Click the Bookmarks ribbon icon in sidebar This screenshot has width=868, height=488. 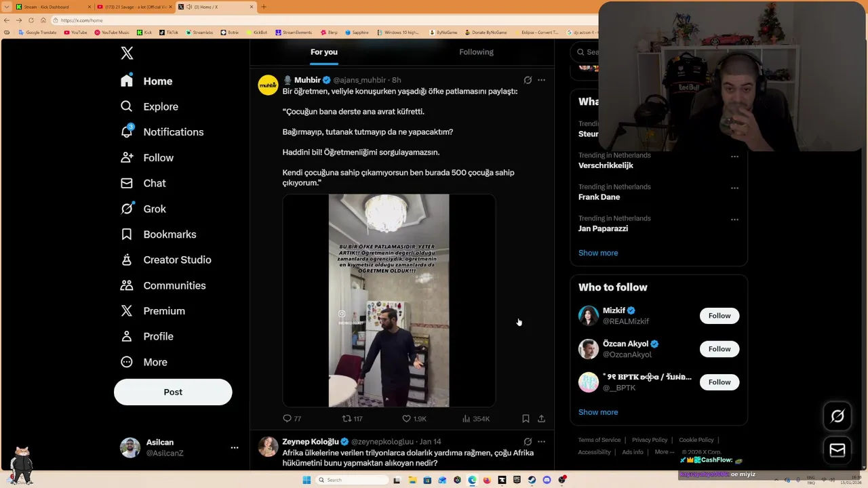click(x=127, y=235)
